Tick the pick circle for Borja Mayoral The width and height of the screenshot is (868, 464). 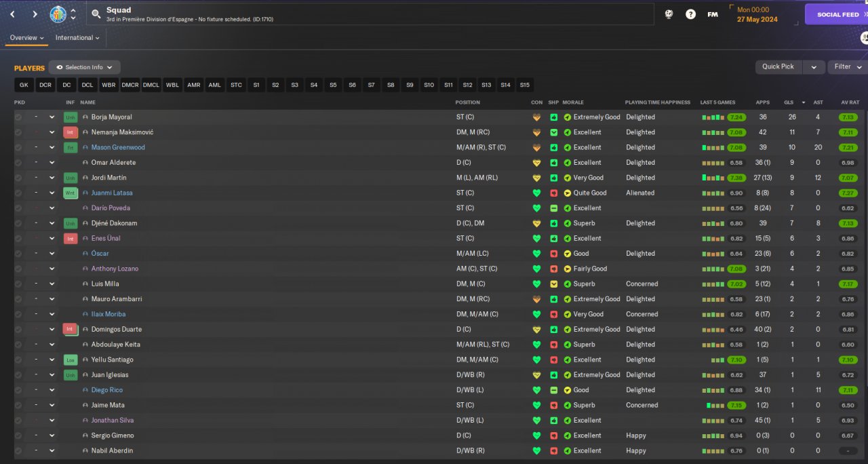[x=18, y=117]
